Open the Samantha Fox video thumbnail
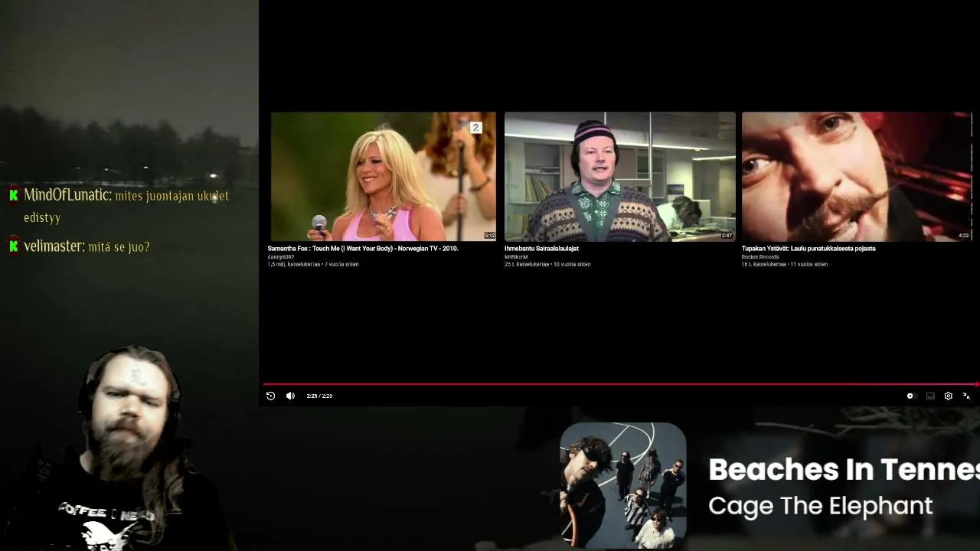 [383, 177]
